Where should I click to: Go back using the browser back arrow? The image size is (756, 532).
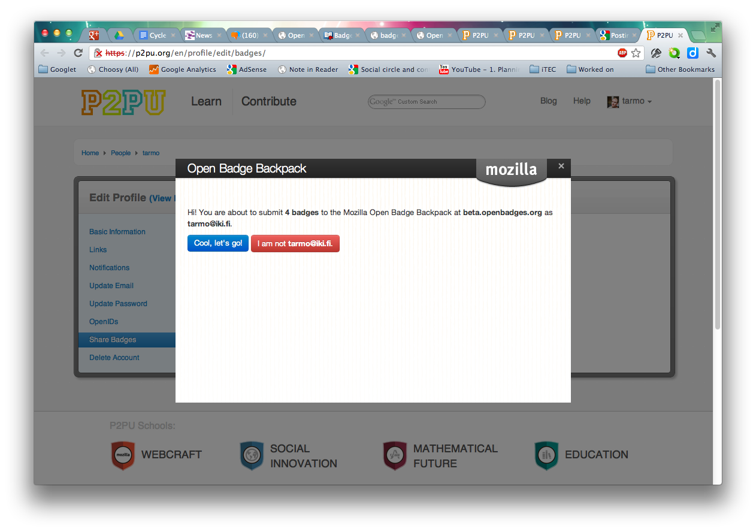[x=45, y=53]
